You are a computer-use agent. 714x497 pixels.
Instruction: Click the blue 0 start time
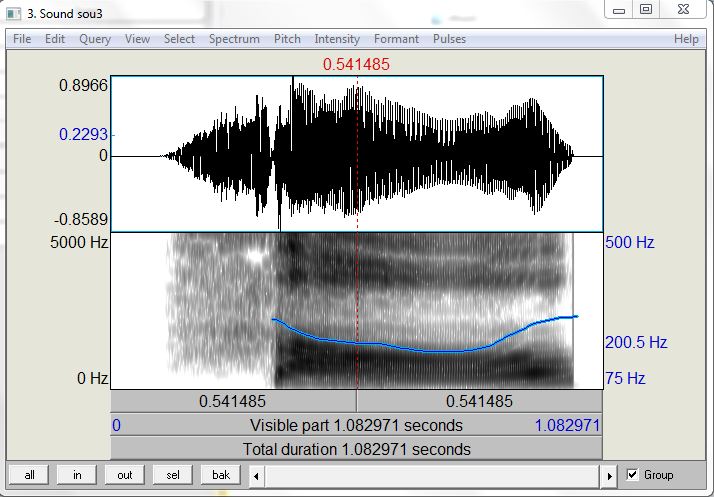pos(117,425)
